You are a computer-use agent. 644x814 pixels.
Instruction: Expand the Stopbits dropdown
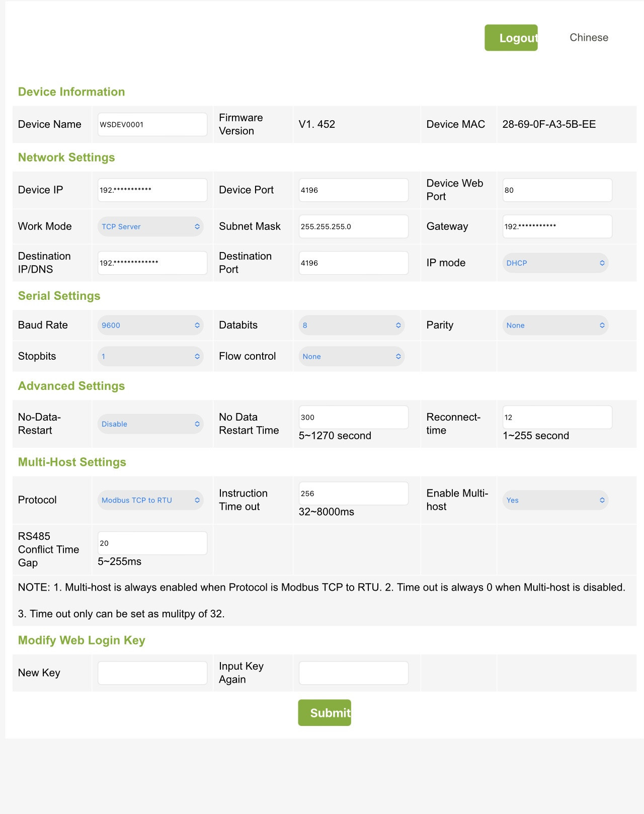point(150,357)
